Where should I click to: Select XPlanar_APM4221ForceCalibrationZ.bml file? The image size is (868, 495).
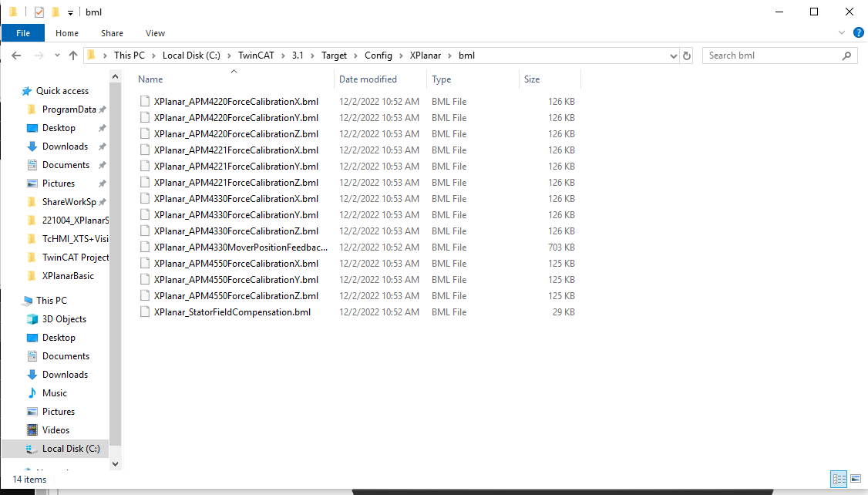pos(236,183)
